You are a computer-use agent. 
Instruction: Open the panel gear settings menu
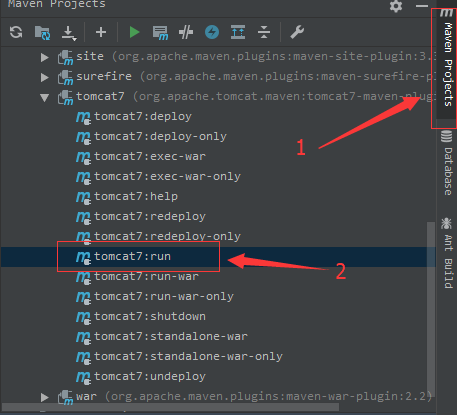[396, 6]
